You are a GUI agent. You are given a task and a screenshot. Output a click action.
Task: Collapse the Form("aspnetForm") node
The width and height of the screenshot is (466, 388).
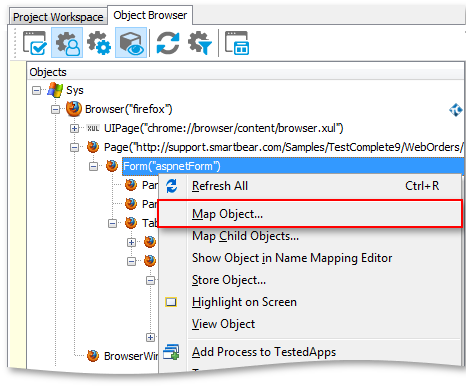coord(93,166)
